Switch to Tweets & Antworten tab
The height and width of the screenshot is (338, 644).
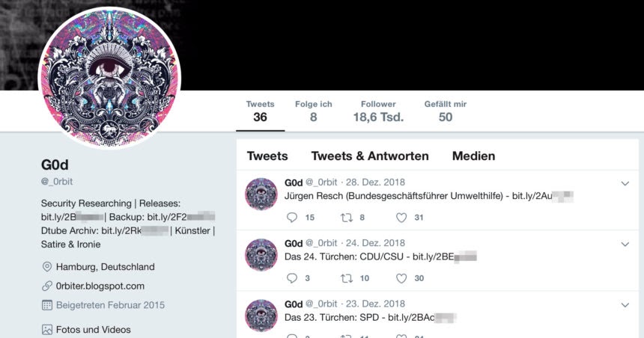point(370,156)
